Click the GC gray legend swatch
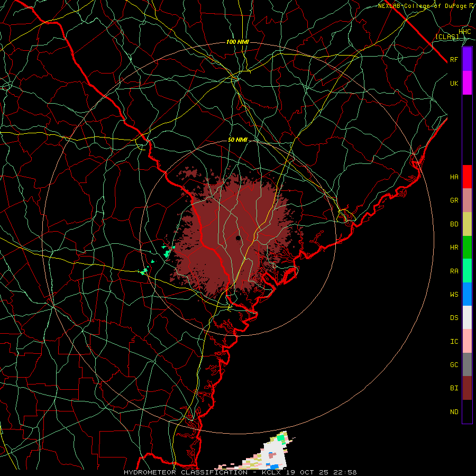 (467, 364)
